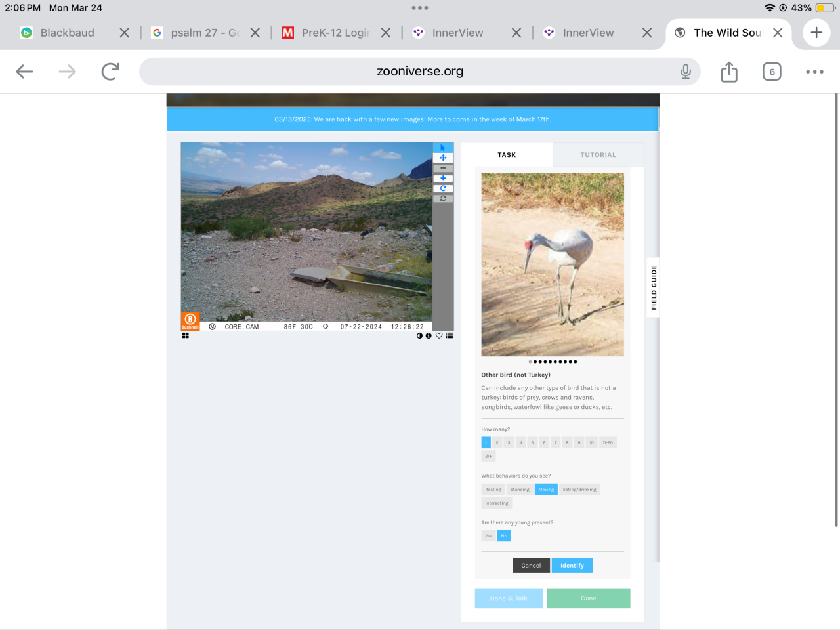Open browser more options menu
840x630 pixels.
click(814, 72)
